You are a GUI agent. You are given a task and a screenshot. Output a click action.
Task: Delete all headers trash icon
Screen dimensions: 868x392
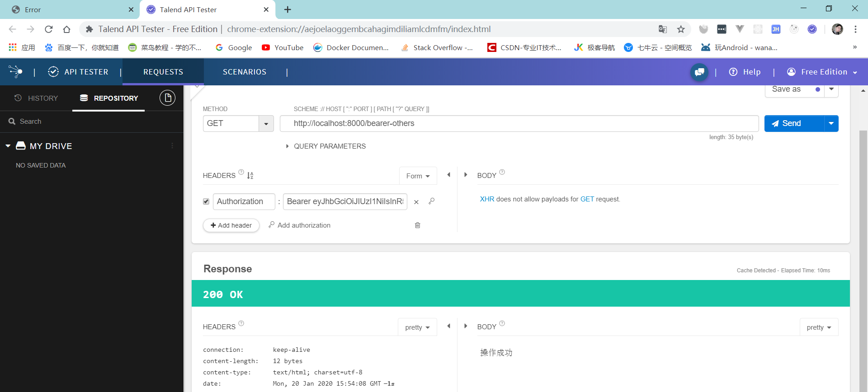tap(418, 225)
